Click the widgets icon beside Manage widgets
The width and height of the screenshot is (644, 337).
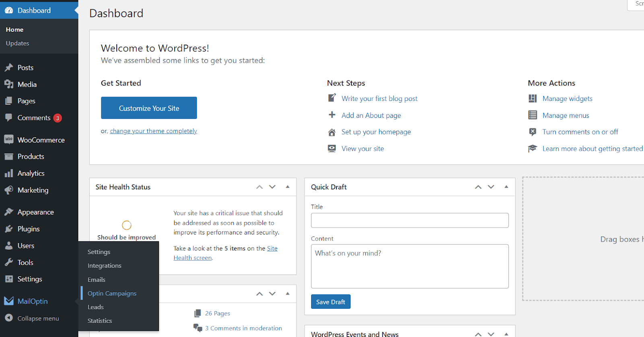click(x=533, y=99)
